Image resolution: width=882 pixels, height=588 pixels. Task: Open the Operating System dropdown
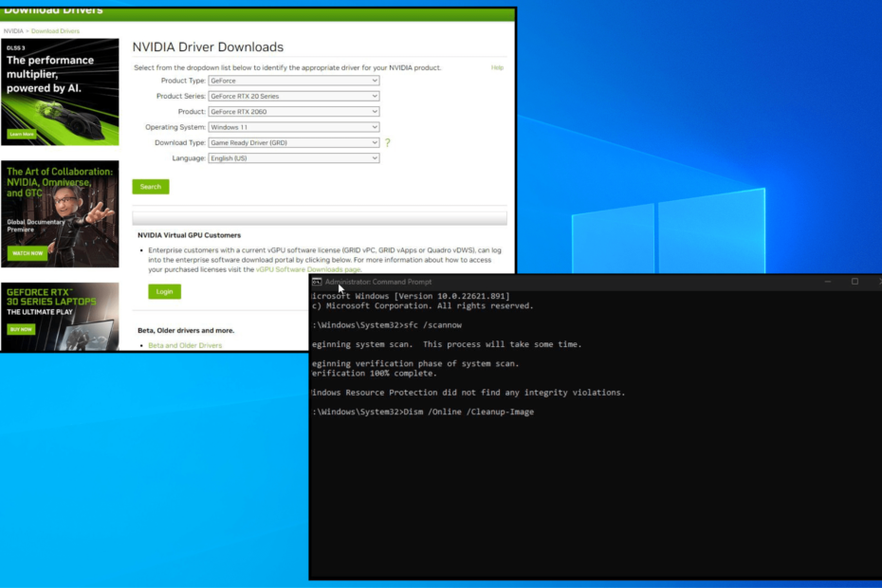click(294, 127)
